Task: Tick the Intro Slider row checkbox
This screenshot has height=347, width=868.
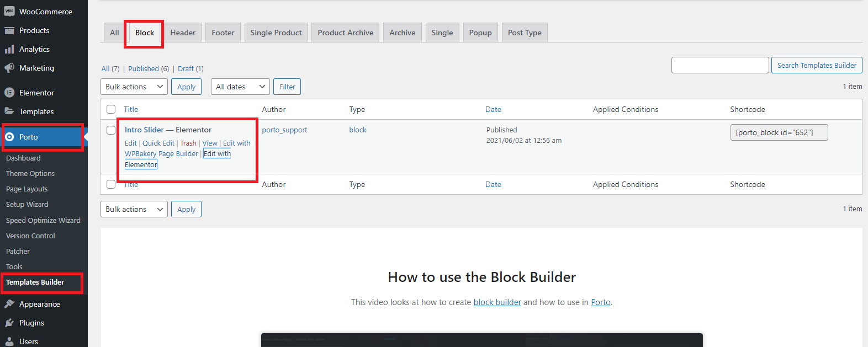Action: click(111, 130)
